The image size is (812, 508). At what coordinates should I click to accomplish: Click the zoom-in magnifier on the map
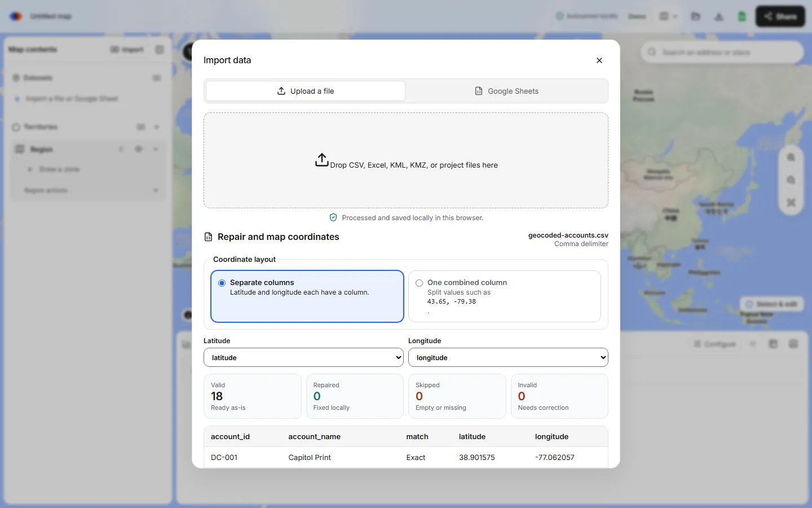pyautogui.click(x=791, y=157)
